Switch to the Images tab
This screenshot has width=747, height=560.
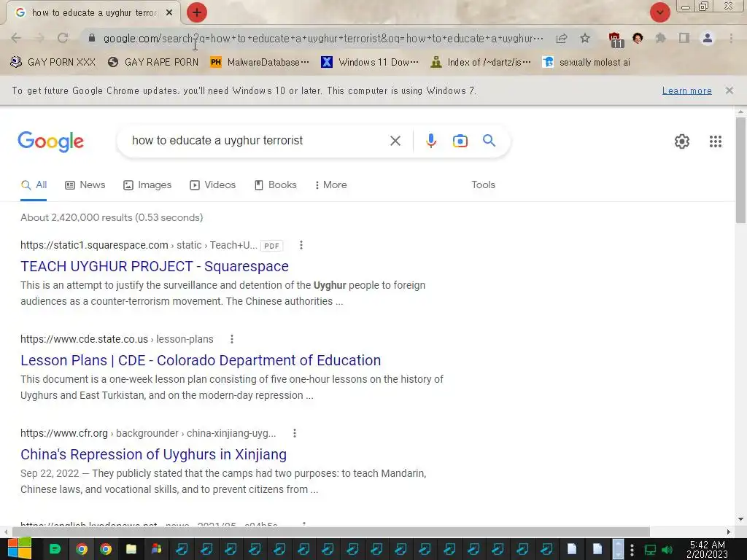147,184
